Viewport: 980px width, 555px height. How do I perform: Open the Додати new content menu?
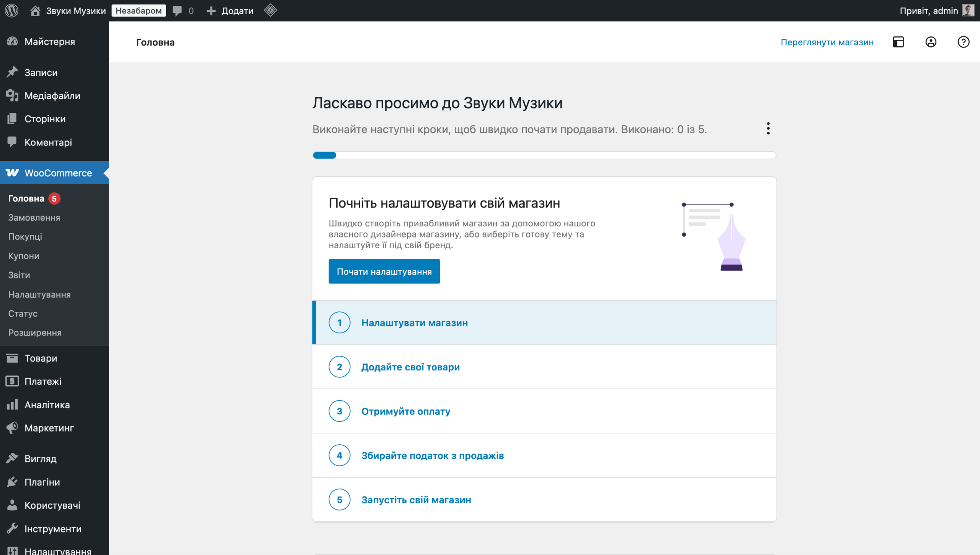coord(230,11)
